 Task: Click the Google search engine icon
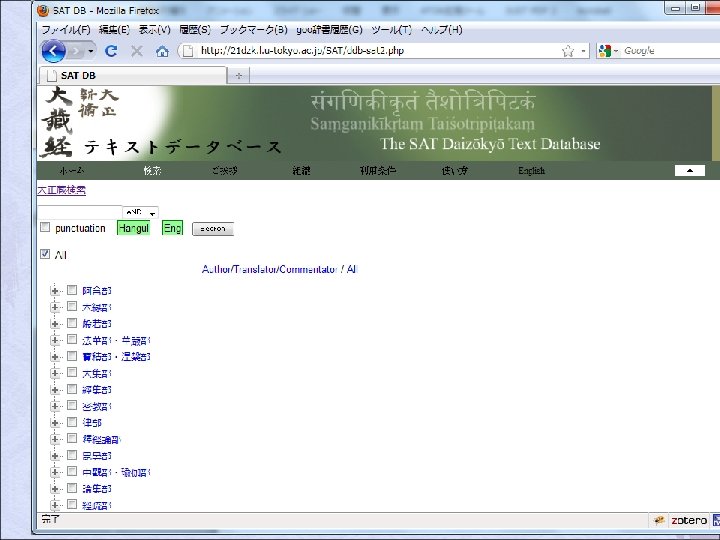point(605,51)
